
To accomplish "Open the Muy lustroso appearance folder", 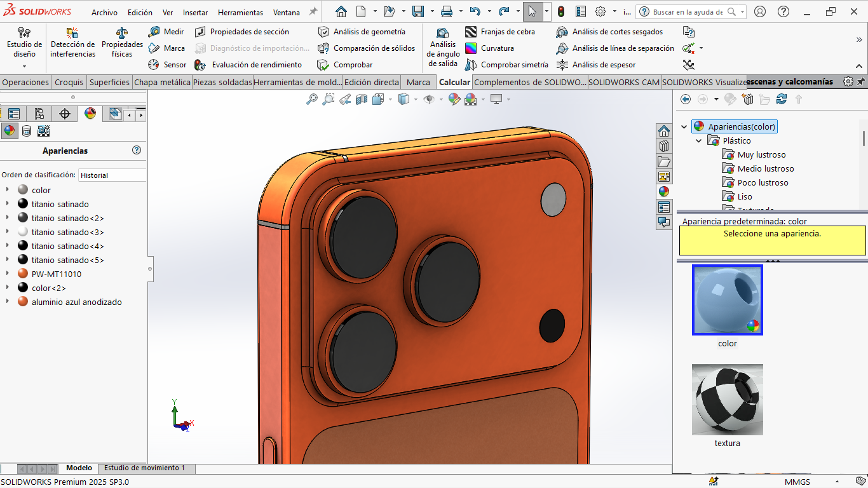I will [x=761, y=155].
